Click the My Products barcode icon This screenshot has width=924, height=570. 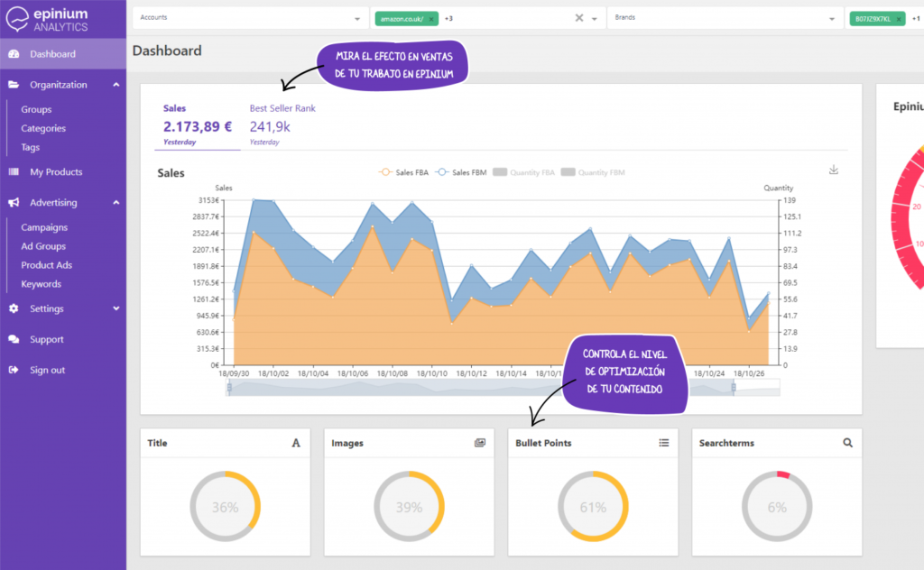click(14, 172)
